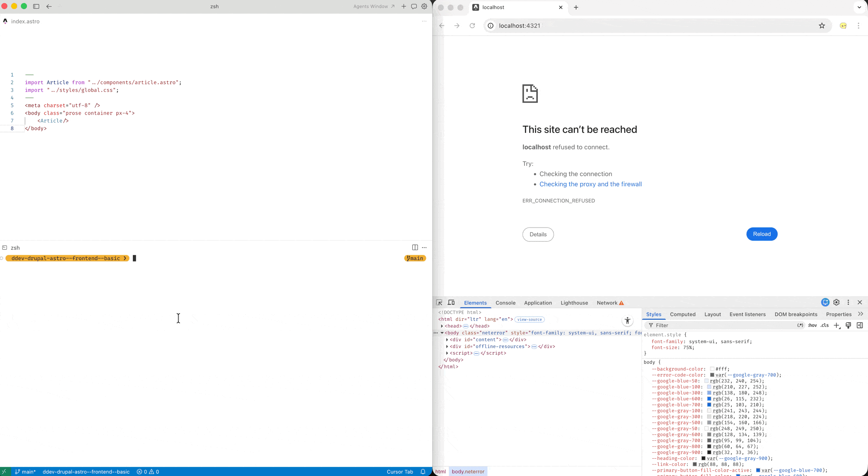
Task: Go back with the editor's left arrow
Action: click(x=49, y=7)
